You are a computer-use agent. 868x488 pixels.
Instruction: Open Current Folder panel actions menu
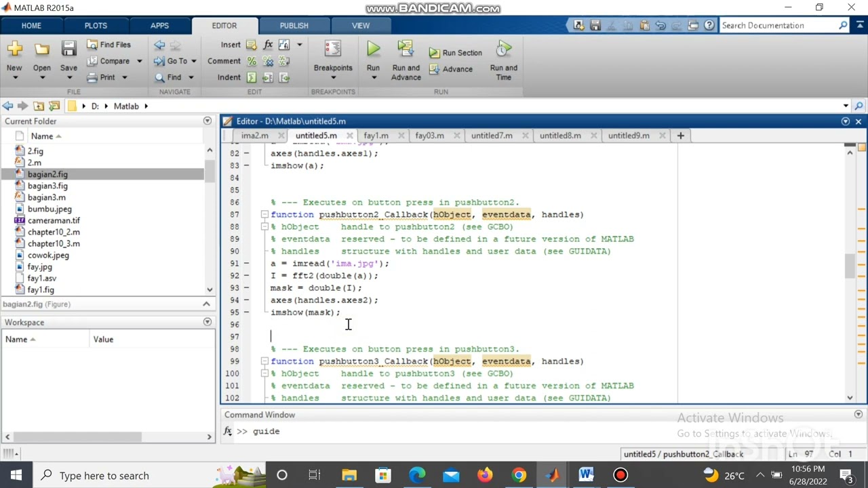[x=208, y=121]
